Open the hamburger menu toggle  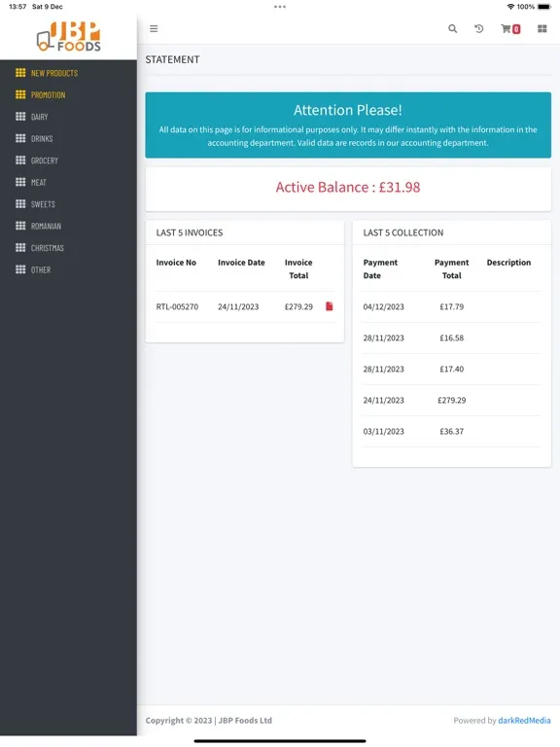(x=154, y=28)
